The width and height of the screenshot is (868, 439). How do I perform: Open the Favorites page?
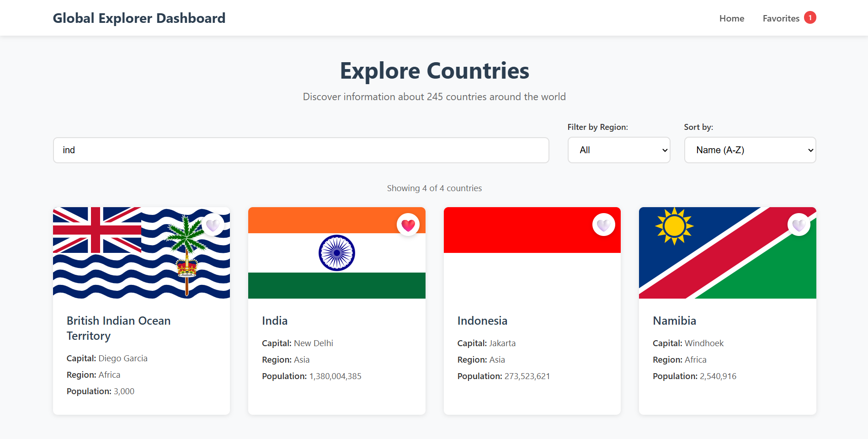click(x=781, y=18)
